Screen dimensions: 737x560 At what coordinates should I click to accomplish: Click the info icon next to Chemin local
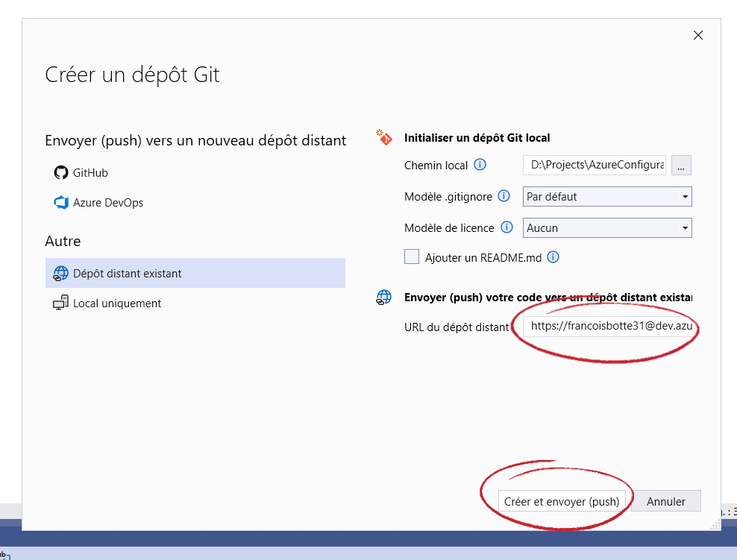click(x=481, y=165)
